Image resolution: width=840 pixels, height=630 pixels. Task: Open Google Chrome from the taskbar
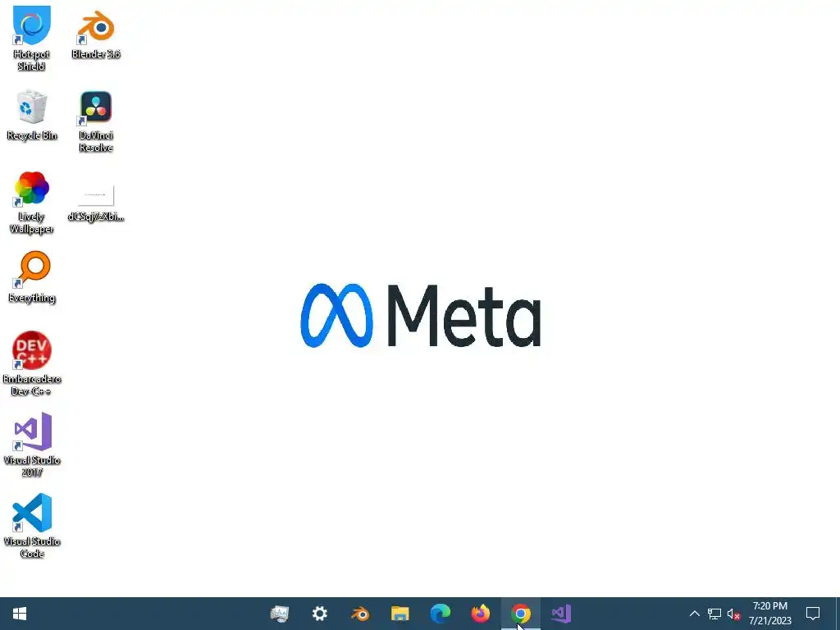coord(521,614)
